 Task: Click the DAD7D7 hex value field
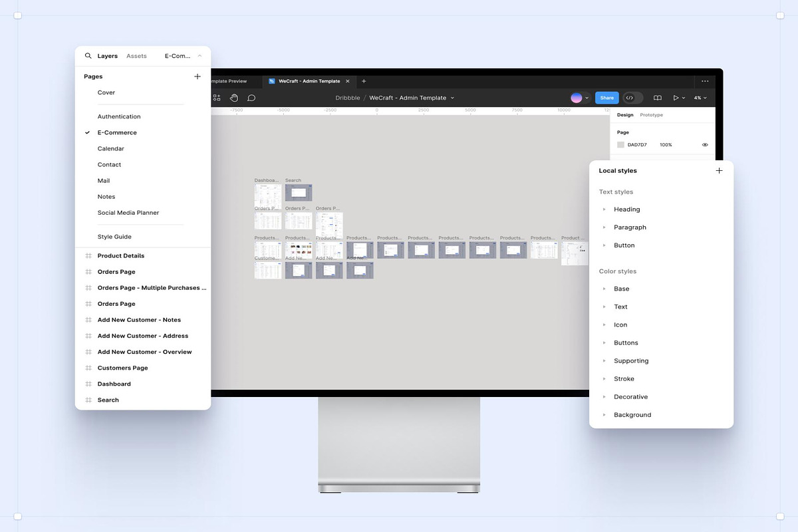[x=637, y=144]
